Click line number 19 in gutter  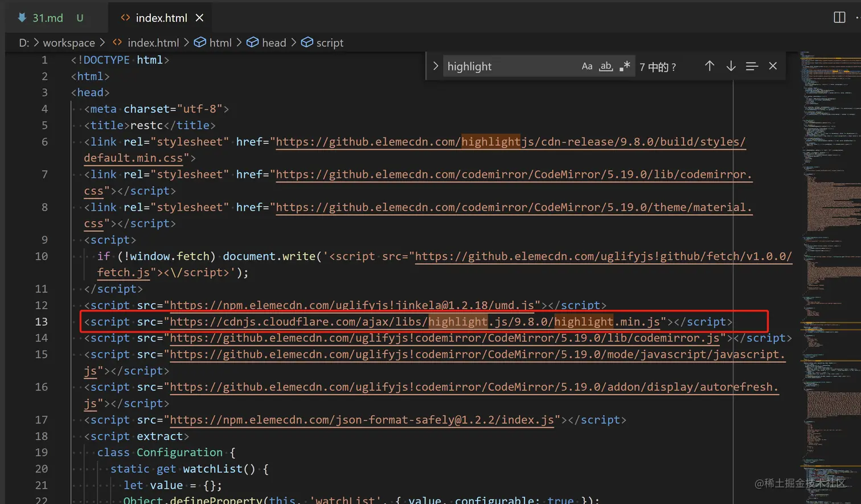pyautogui.click(x=42, y=453)
